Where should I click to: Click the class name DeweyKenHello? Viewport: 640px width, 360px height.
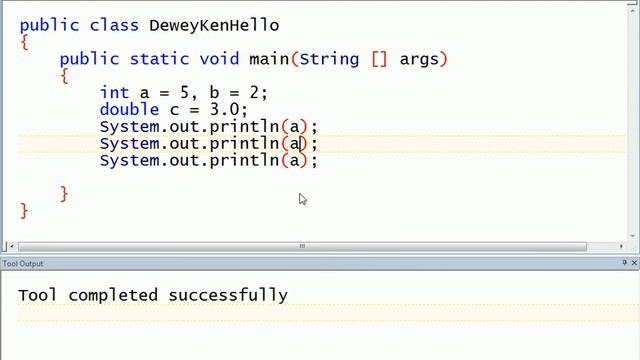point(214,25)
